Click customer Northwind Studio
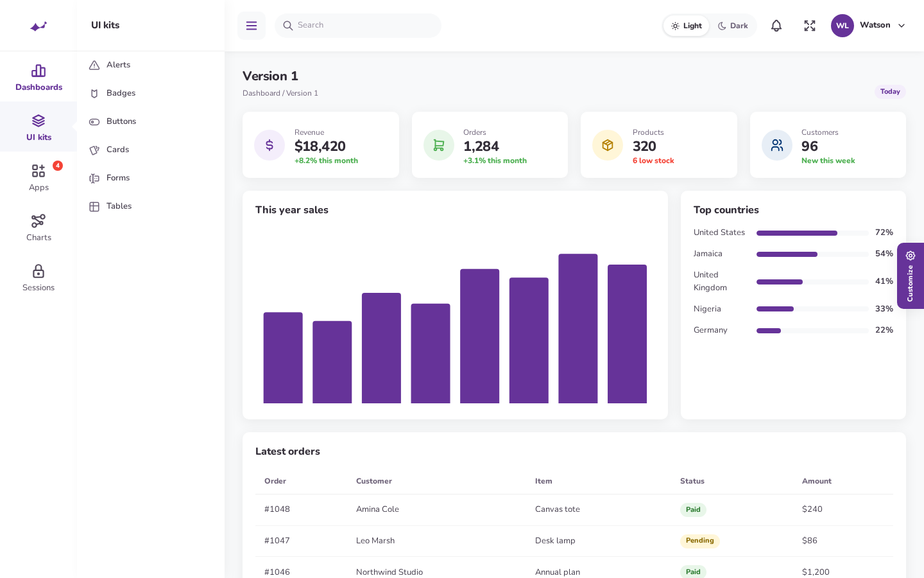This screenshot has height=578, width=924. (389, 572)
